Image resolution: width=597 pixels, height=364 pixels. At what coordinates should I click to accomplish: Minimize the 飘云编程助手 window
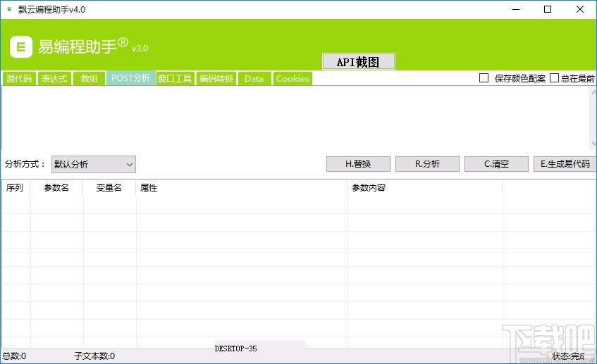pos(516,10)
